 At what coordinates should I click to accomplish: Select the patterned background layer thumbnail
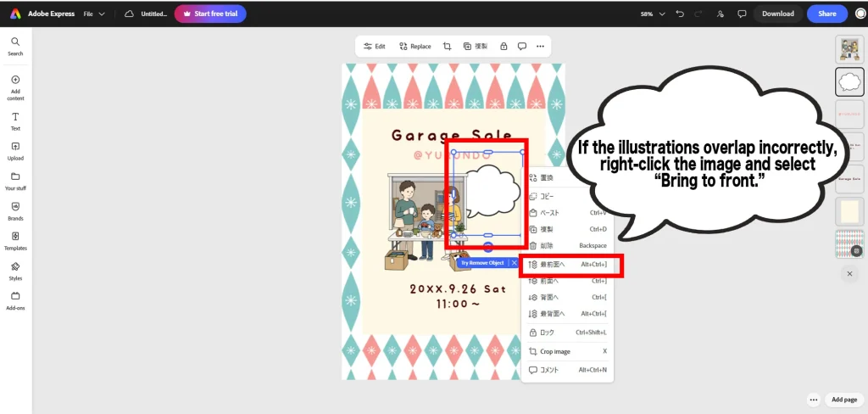849,243
